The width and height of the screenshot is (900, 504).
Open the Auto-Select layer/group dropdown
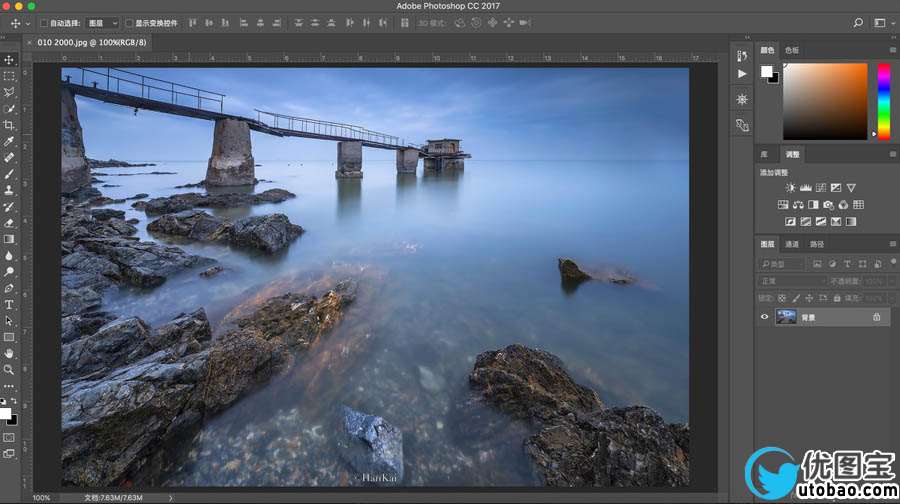pyautogui.click(x=102, y=23)
